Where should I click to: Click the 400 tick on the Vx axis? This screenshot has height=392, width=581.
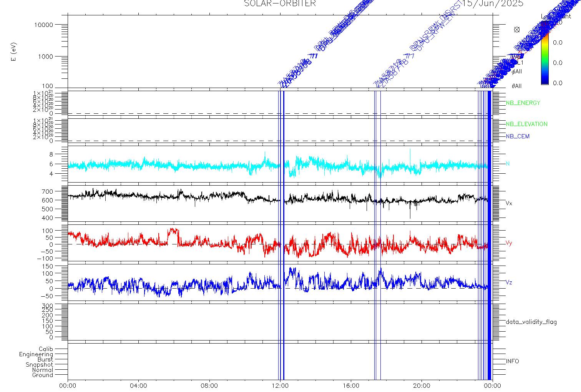[48, 218]
